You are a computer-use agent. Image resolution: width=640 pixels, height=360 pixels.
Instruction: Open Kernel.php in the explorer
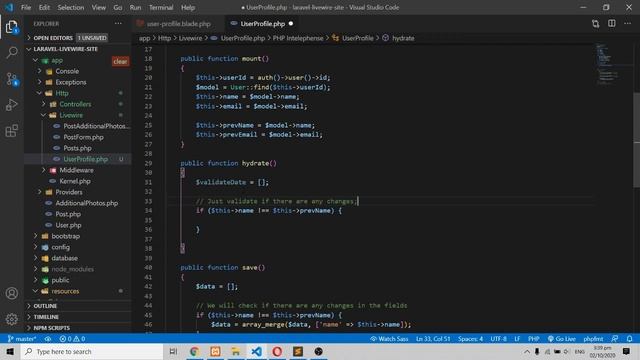[x=75, y=181]
